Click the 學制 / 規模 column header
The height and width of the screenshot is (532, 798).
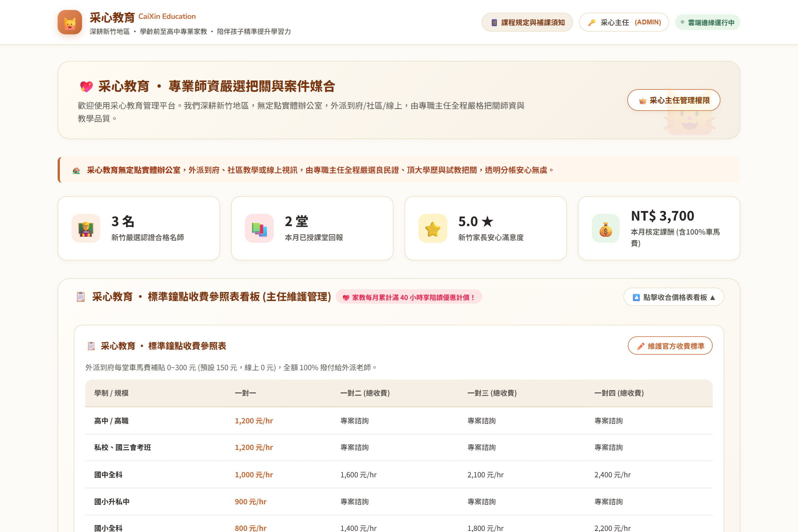coord(112,393)
